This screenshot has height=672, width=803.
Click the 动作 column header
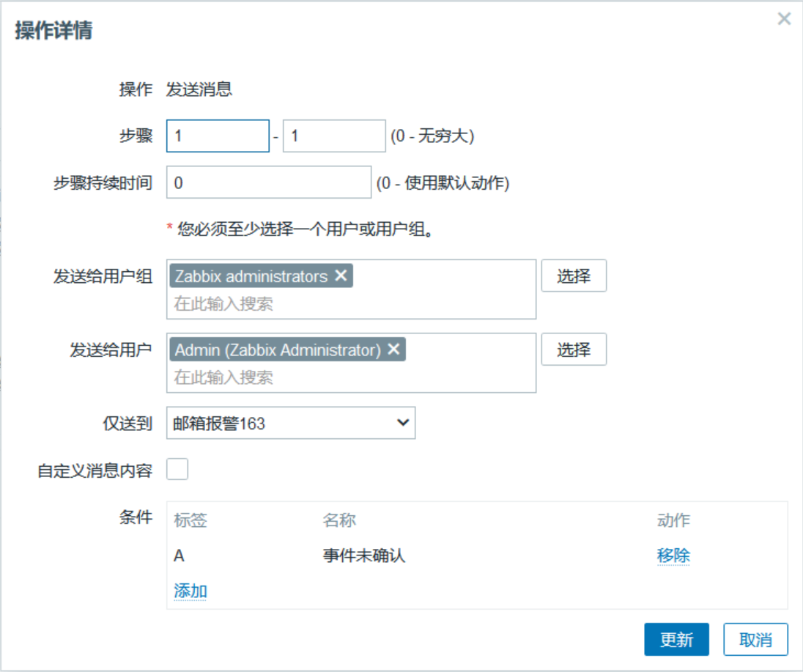click(673, 520)
